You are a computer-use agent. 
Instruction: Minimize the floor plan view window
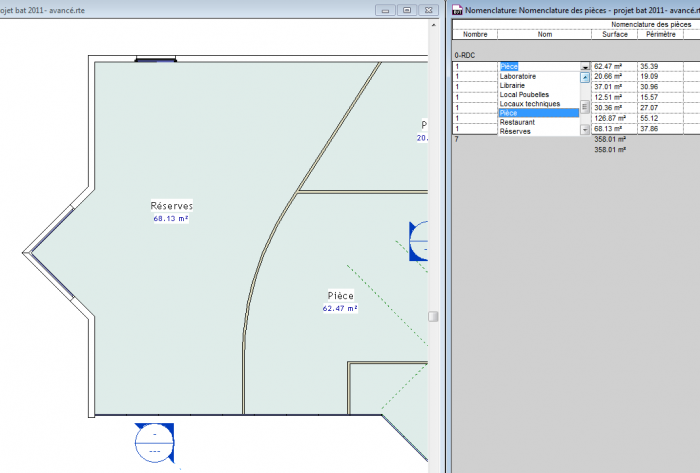384,10
